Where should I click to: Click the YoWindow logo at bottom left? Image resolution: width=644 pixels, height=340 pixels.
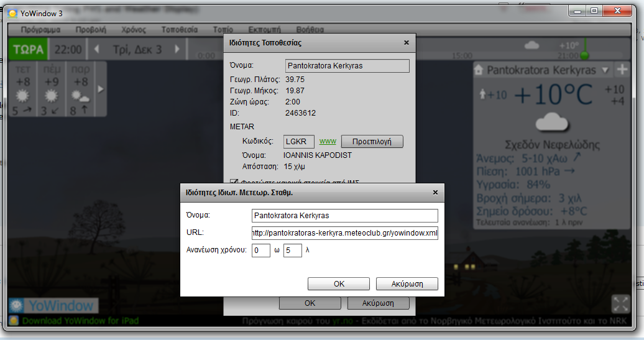click(x=52, y=305)
